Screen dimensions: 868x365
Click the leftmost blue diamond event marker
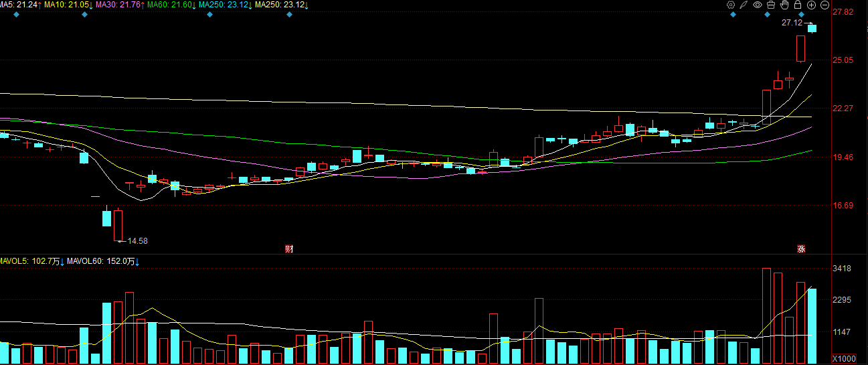[x=16, y=15]
